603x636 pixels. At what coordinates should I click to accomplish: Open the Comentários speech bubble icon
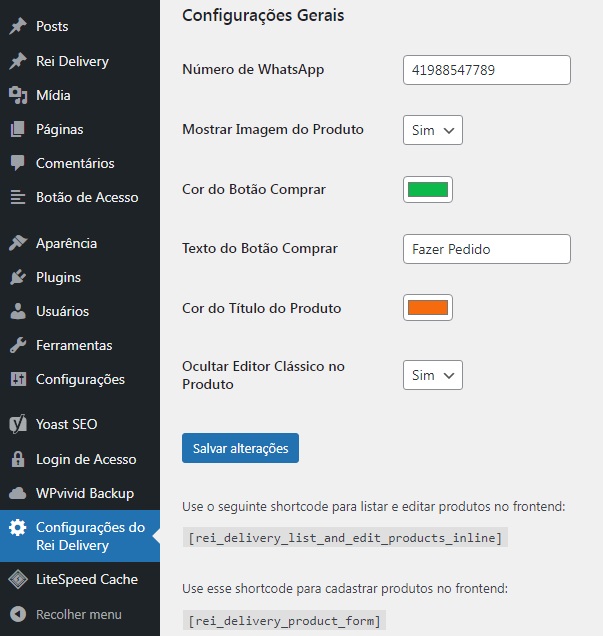[x=18, y=163]
